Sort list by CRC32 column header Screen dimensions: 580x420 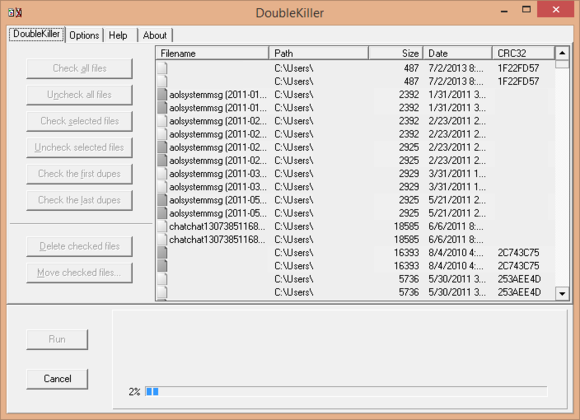coord(523,53)
